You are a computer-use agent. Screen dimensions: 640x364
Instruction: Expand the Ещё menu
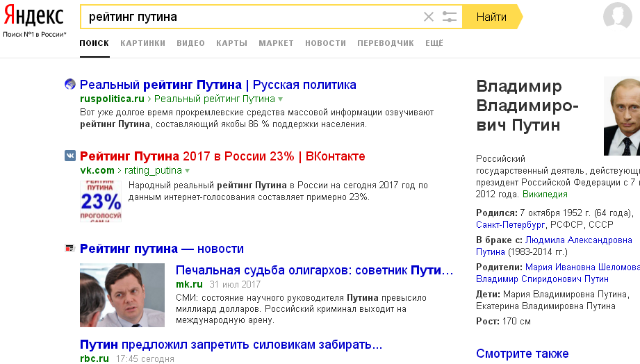[434, 43]
